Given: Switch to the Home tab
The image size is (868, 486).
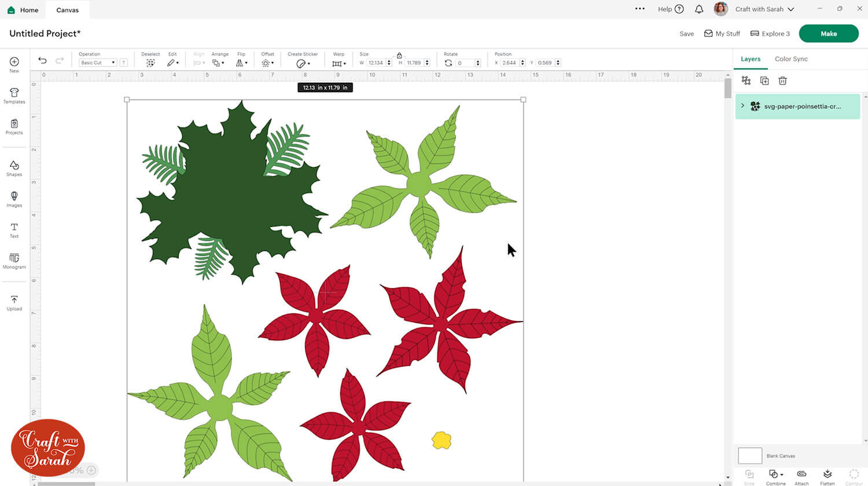Looking at the screenshot, I should (23, 10).
